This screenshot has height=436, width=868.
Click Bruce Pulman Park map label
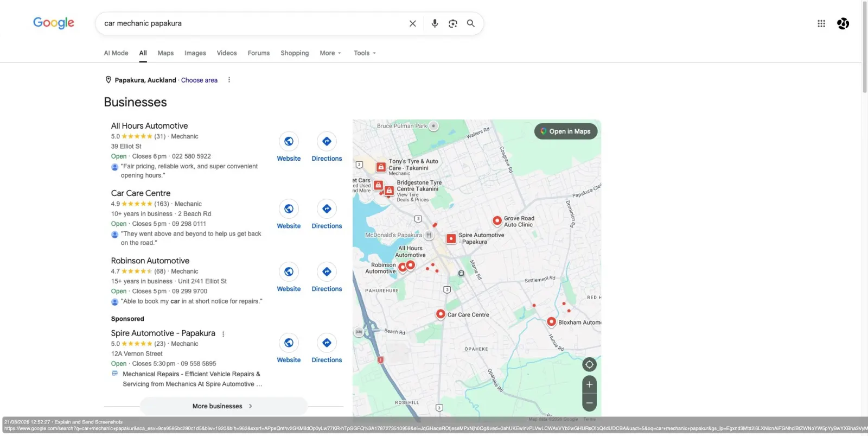[x=402, y=126]
